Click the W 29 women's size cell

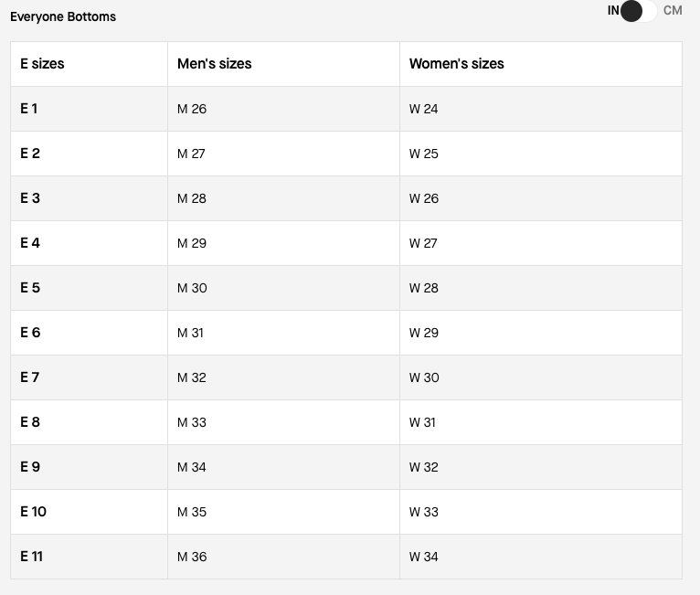click(x=423, y=333)
